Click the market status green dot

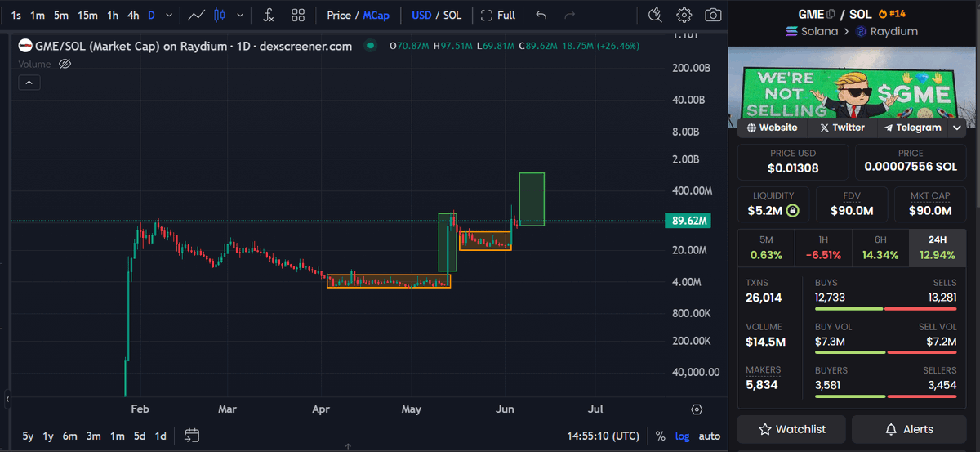click(372, 46)
